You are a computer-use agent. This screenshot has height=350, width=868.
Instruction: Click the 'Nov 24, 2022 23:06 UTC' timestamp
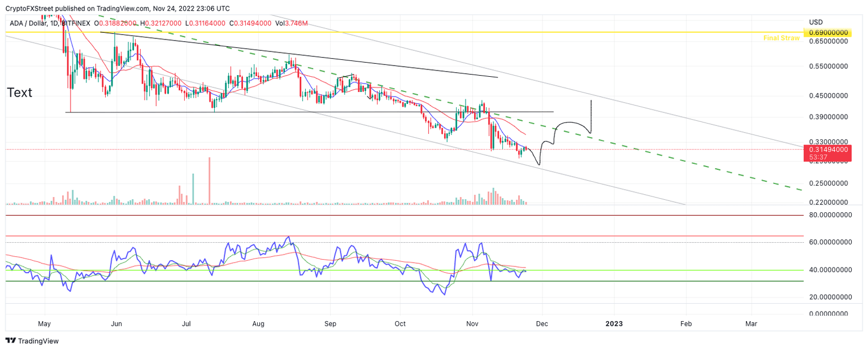(192, 8)
